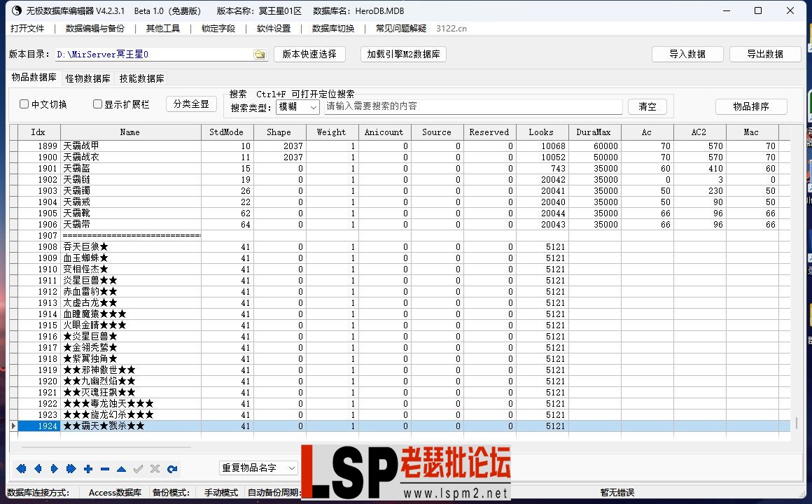Switch to the 怪物数据库 tab
Viewport: 812px width, 504px height.
(87, 78)
